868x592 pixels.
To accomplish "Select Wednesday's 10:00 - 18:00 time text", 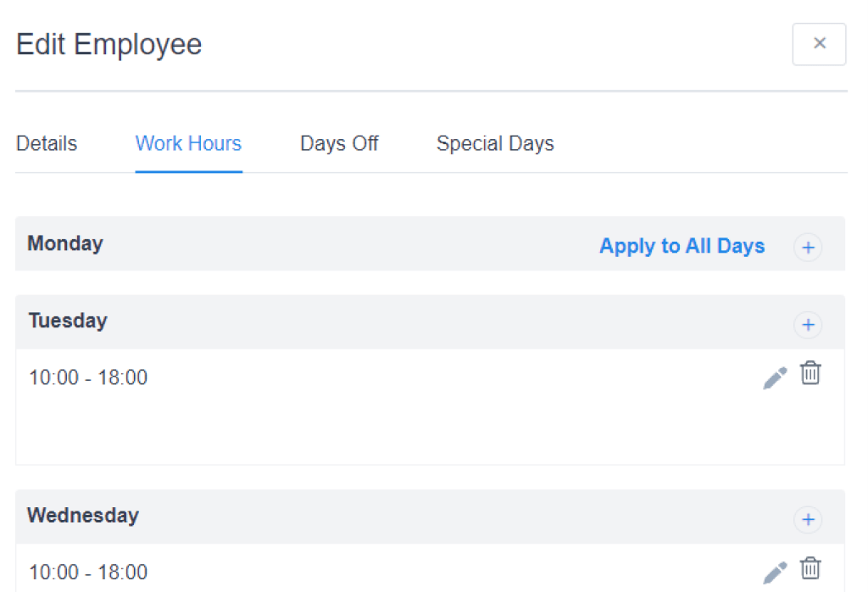I will (x=88, y=572).
